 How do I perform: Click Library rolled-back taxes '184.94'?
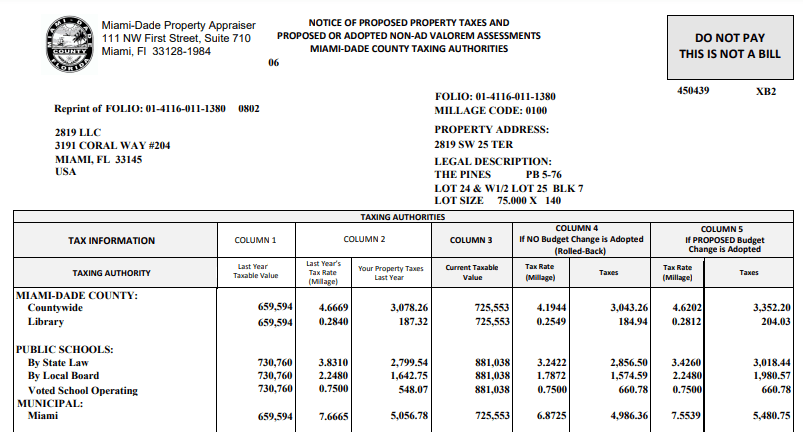(x=633, y=322)
